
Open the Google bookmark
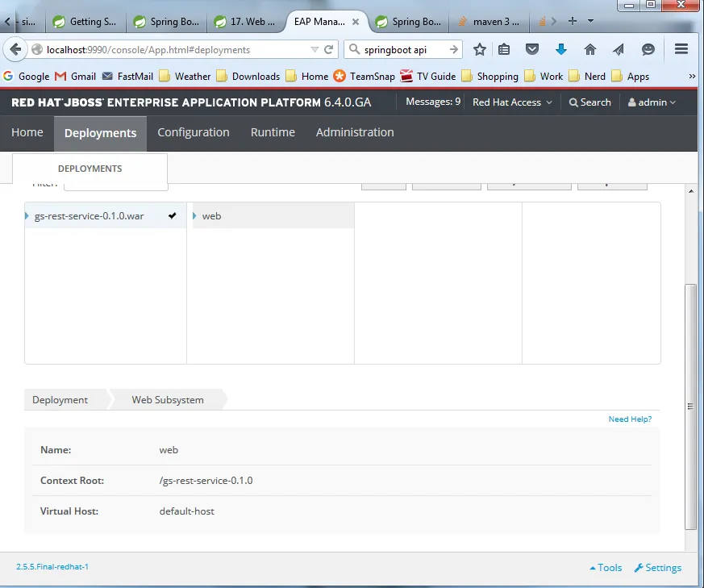tap(26, 77)
